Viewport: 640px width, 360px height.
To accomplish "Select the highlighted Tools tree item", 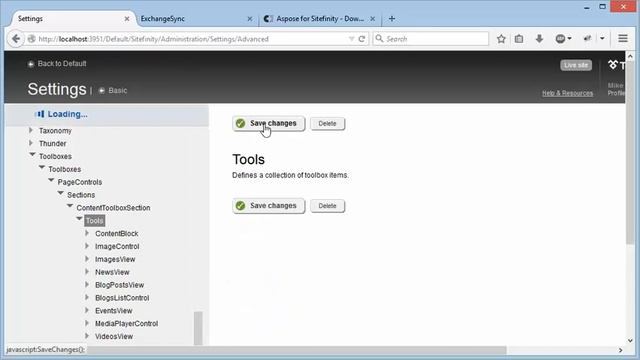I will 94,221.
